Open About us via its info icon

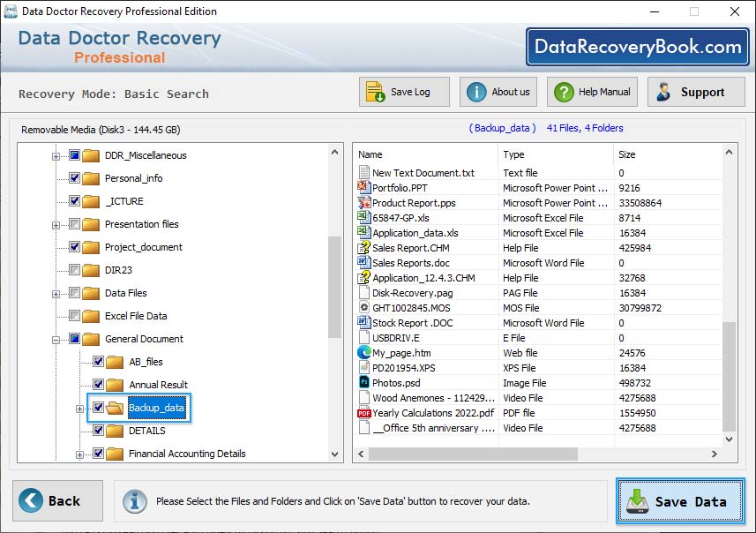point(476,90)
